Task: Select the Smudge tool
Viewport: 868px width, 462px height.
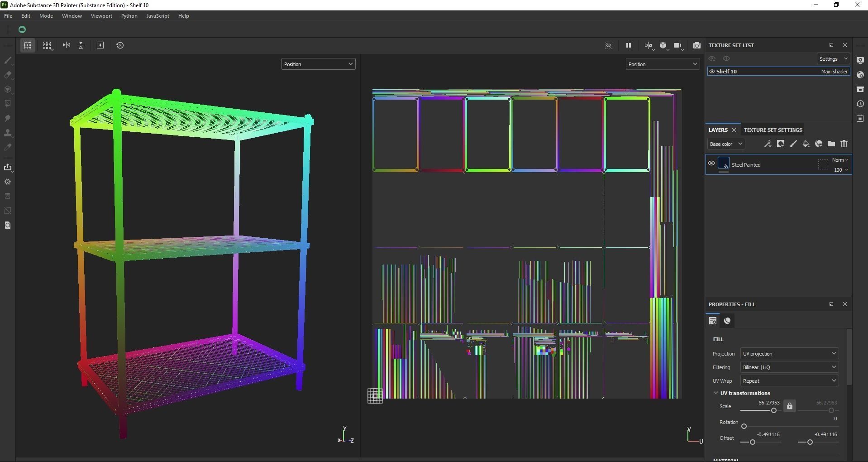Action: click(x=8, y=118)
